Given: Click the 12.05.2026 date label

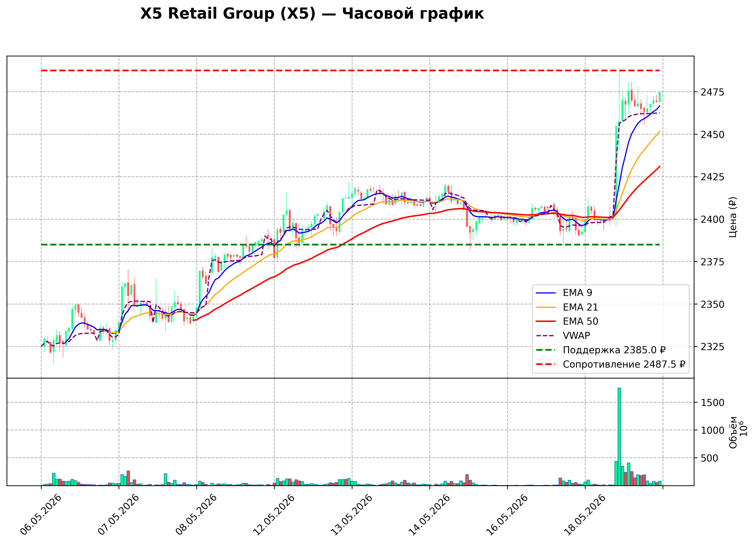Looking at the screenshot, I should 274,515.
